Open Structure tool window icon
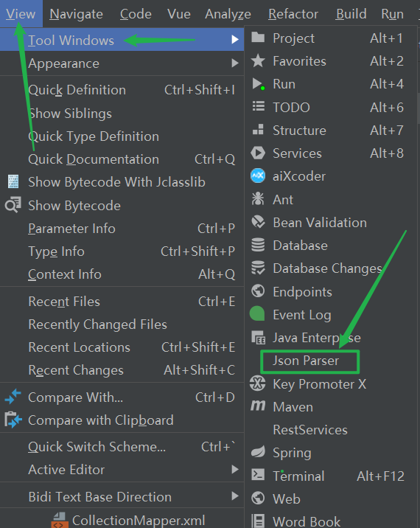This screenshot has height=528, width=420. (x=258, y=130)
